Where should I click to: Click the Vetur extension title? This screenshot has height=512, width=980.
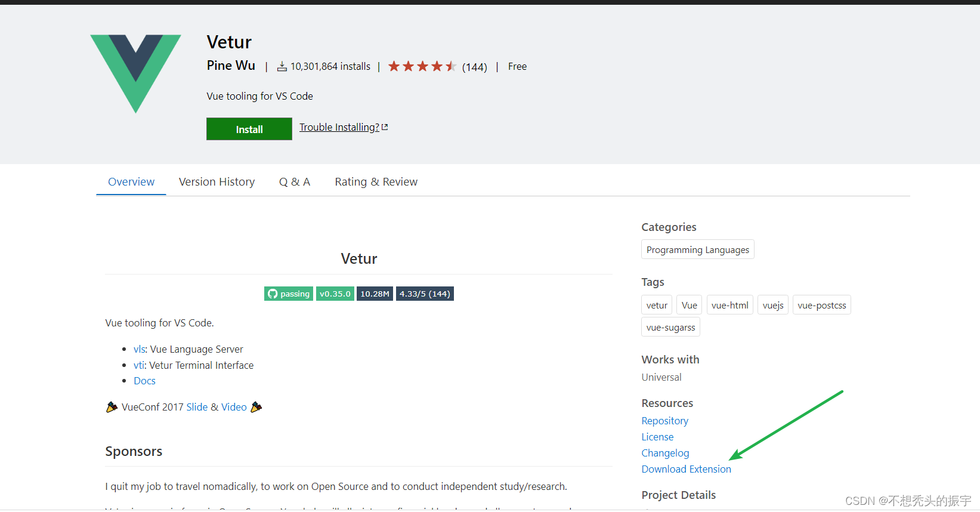tap(229, 42)
